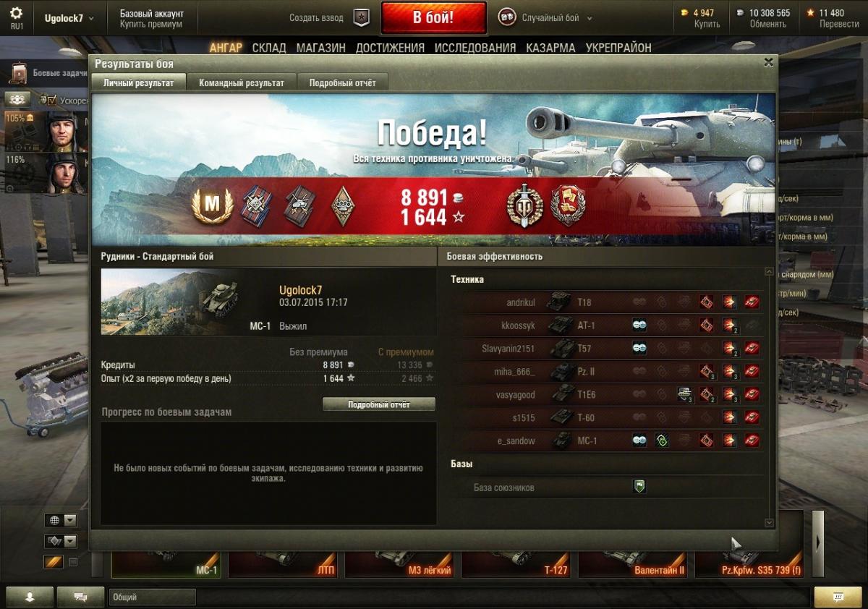The height and width of the screenshot is (609, 868).
Task: Open the chat channels icon
Action: pyautogui.click(x=81, y=597)
